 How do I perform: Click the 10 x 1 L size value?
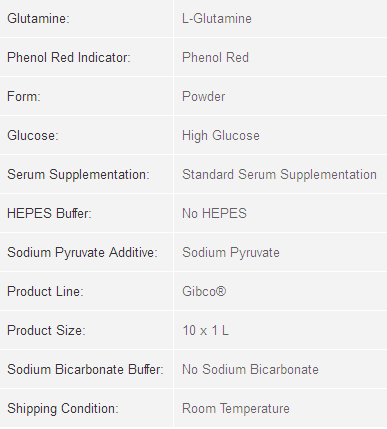click(205, 330)
